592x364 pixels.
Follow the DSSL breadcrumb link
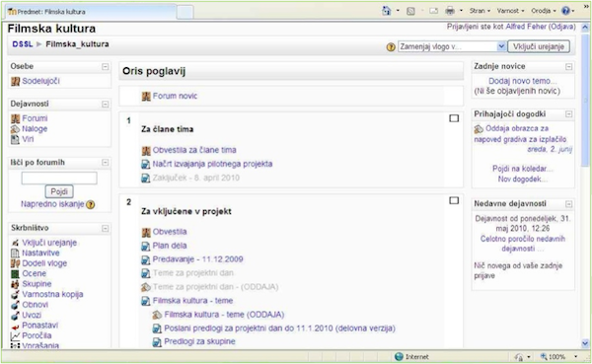point(23,44)
